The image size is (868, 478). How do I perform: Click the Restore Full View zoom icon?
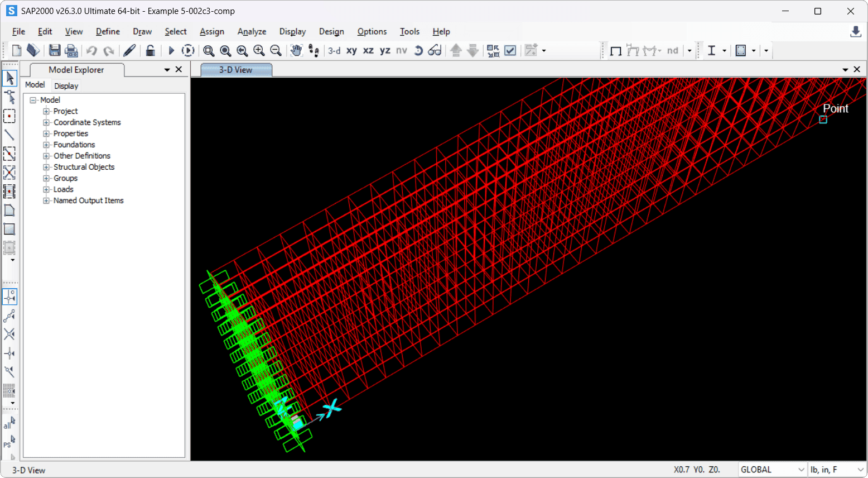pyautogui.click(x=225, y=51)
